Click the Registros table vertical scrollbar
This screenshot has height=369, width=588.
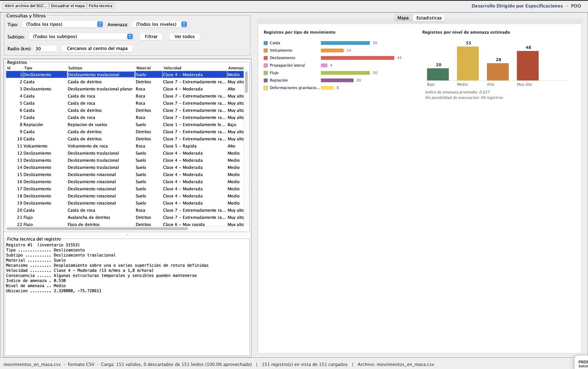point(246,82)
